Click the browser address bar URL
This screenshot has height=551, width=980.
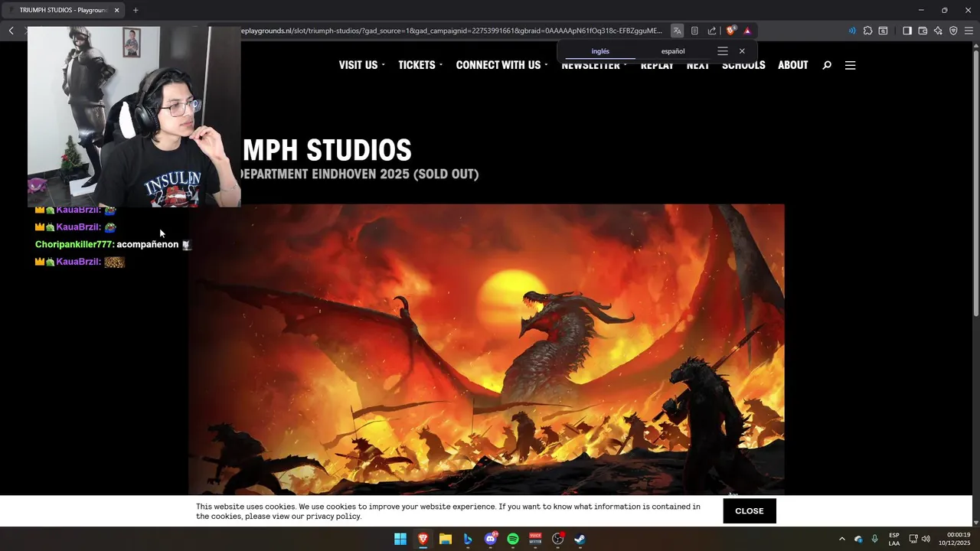point(452,31)
